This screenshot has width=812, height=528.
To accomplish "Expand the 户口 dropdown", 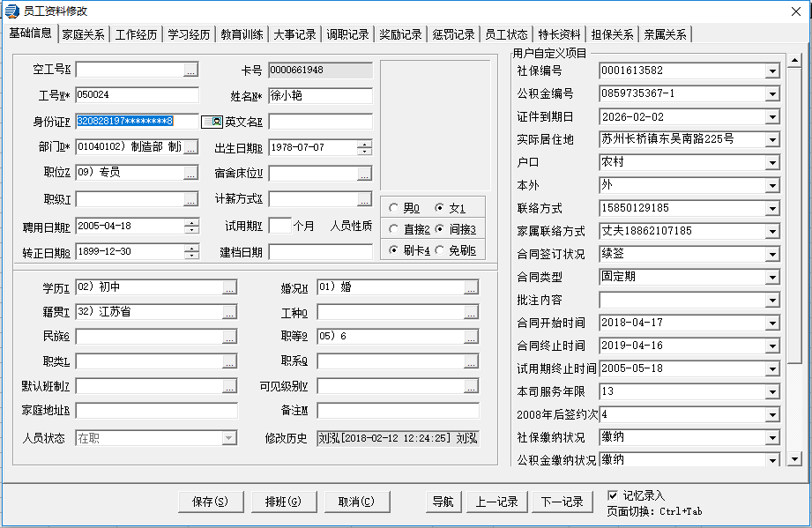I will point(772,163).
